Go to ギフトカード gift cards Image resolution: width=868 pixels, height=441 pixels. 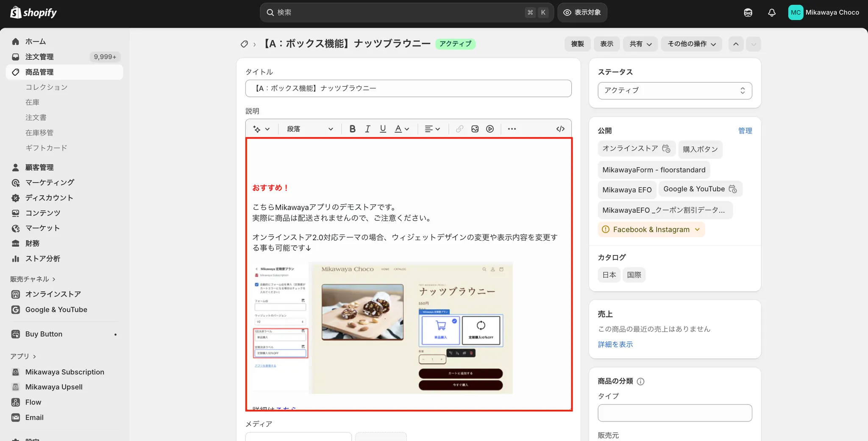click(46, 148)
